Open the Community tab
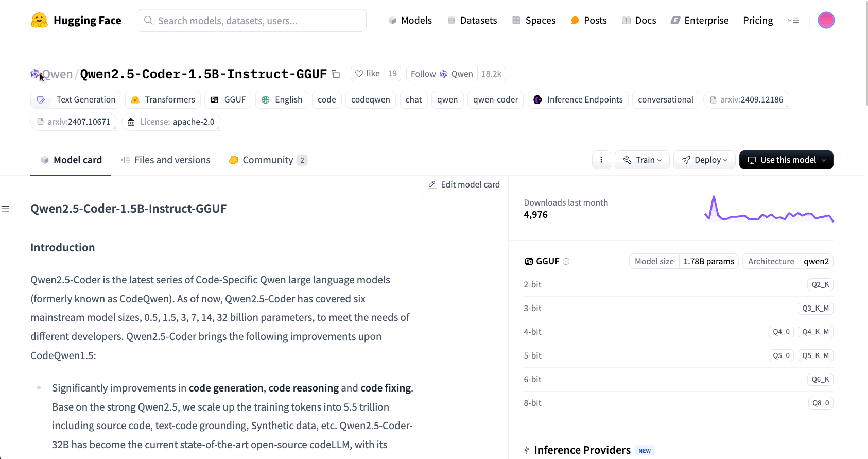 point(268,160)
